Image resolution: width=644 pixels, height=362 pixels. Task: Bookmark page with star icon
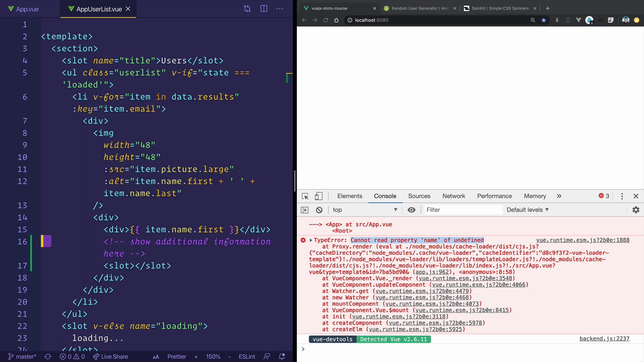[x=544, y=20]
